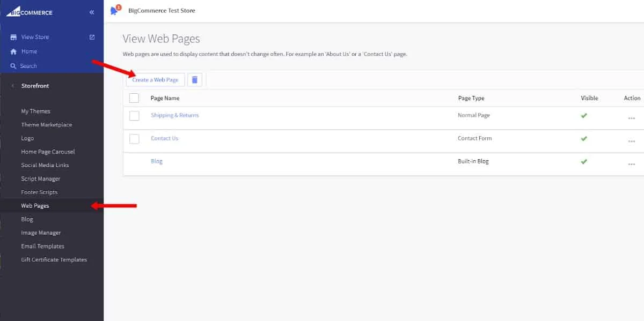Click the Action column header
Screen dimensions: 644x321
pyautogui.click(x=632, y=98)
